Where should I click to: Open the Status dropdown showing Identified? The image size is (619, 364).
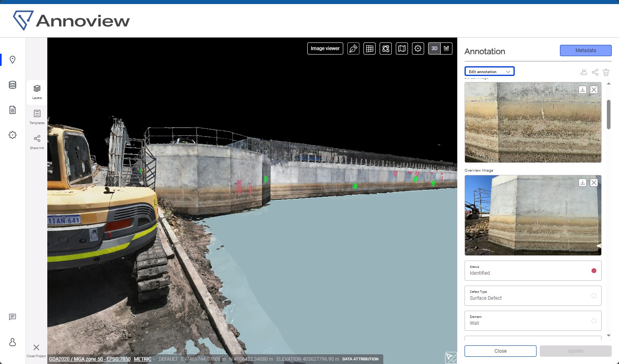(532, 271)
